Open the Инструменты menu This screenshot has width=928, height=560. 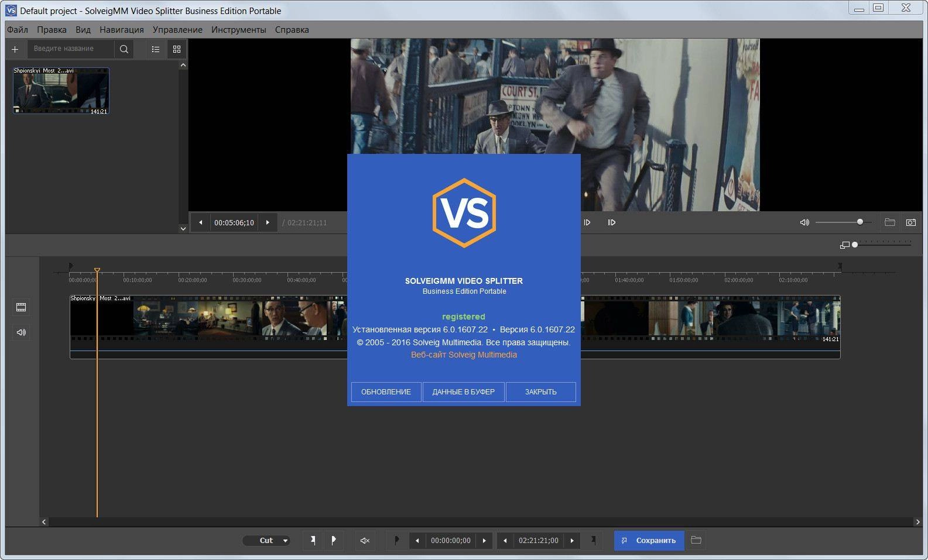(x=239, y=30)
